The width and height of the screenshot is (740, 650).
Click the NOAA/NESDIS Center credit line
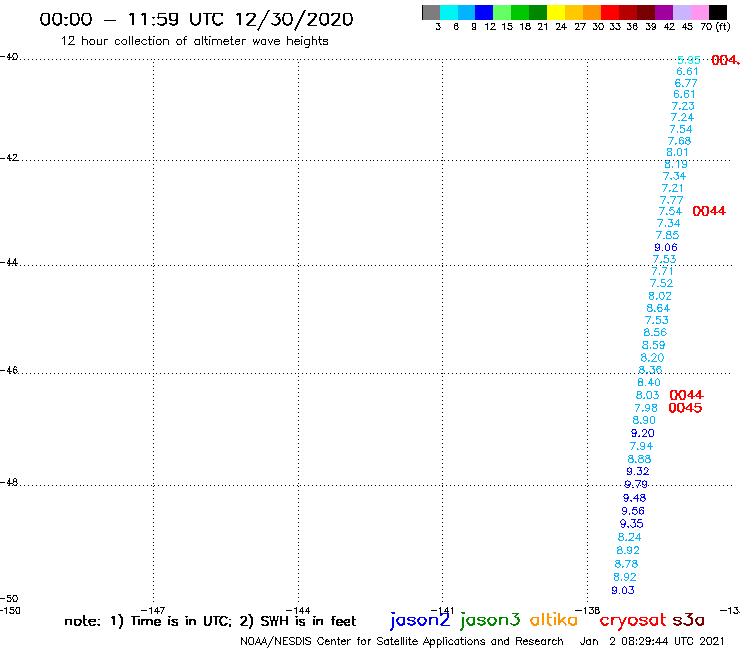click(402, 642)
